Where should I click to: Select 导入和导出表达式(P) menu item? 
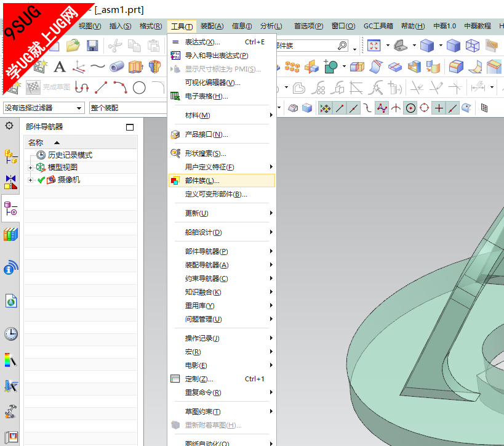pos(222,55)
